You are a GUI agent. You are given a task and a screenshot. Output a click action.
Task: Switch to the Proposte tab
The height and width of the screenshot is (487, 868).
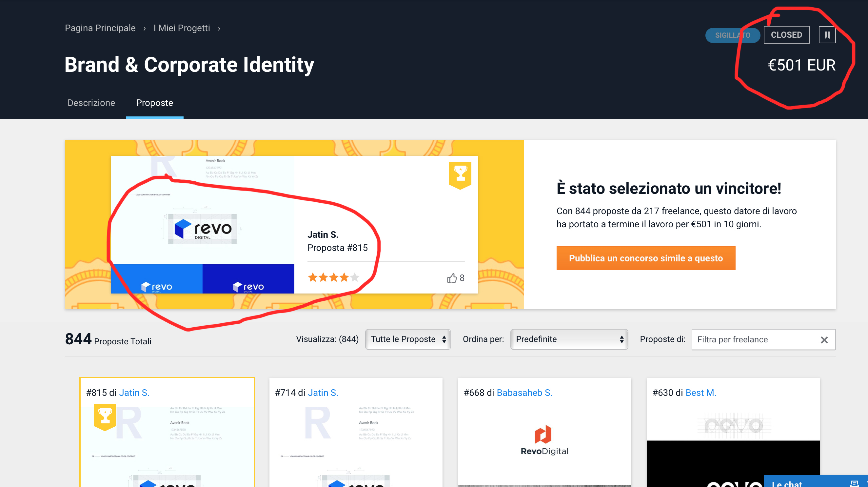[155, 103]
